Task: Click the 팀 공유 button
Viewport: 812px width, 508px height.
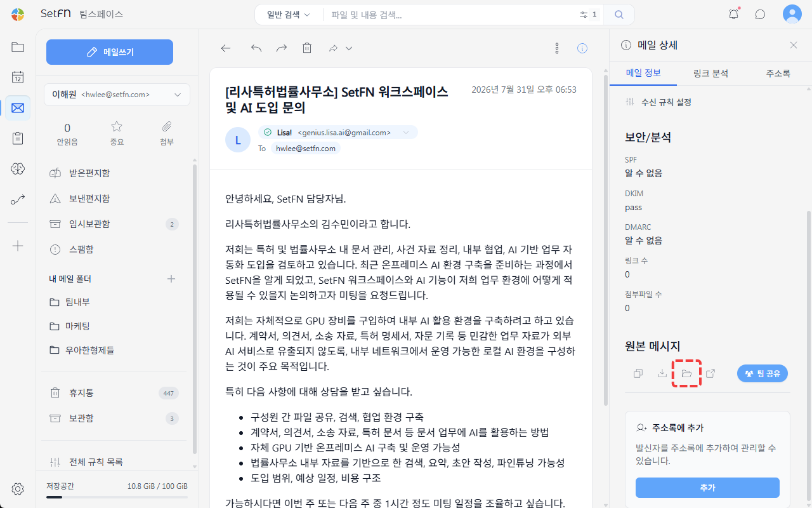Action: coord(763,373)
